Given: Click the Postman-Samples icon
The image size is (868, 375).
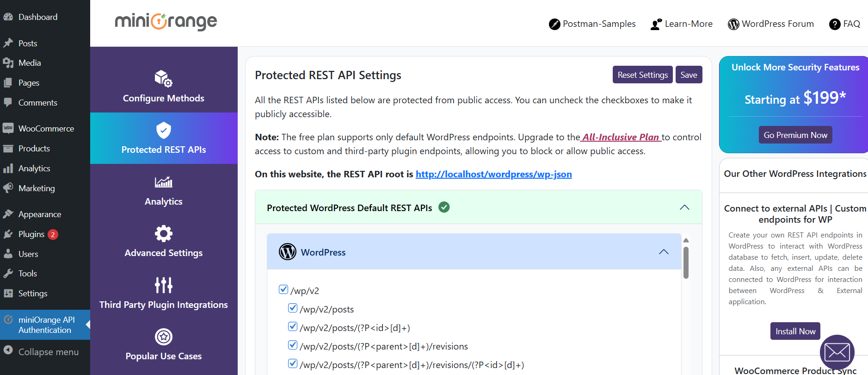Looking at the screenshot, I should click(554, 24).
